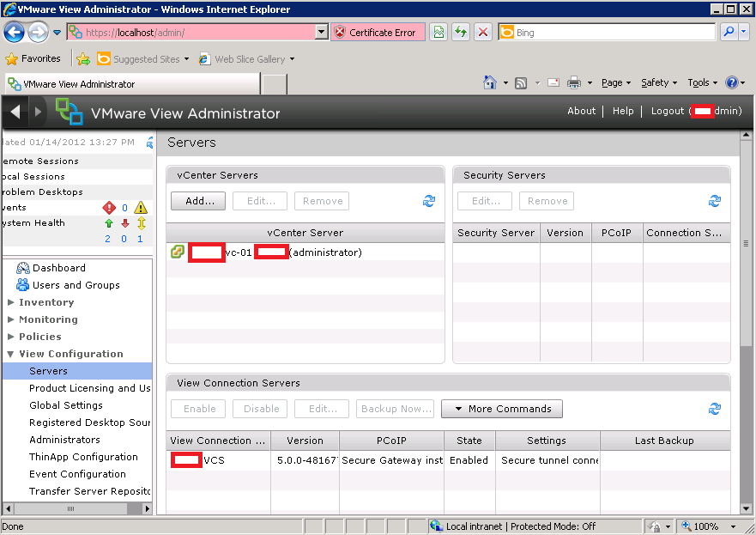The height and width of the screenshot is (535, 756).
Task: Click the IE Home icon
Action: 489,82
